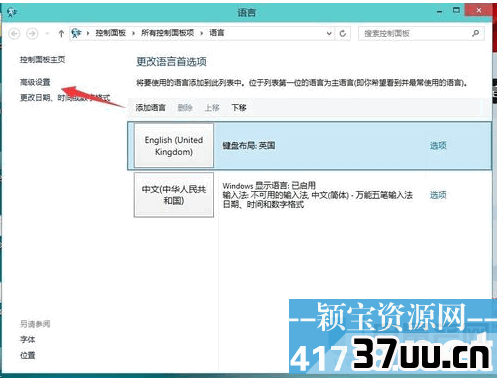Expand the 控制面板 breadcrumb chevron
The height and width of the screenshot is (379, 502).
click(x=133, y=33)
